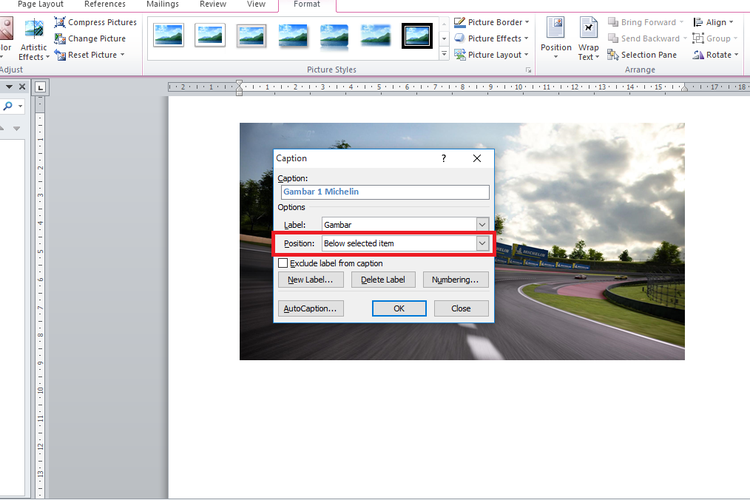Apply the sixth perspective picture style
This screenshot has width=750, height=500.
coord(375,35)
